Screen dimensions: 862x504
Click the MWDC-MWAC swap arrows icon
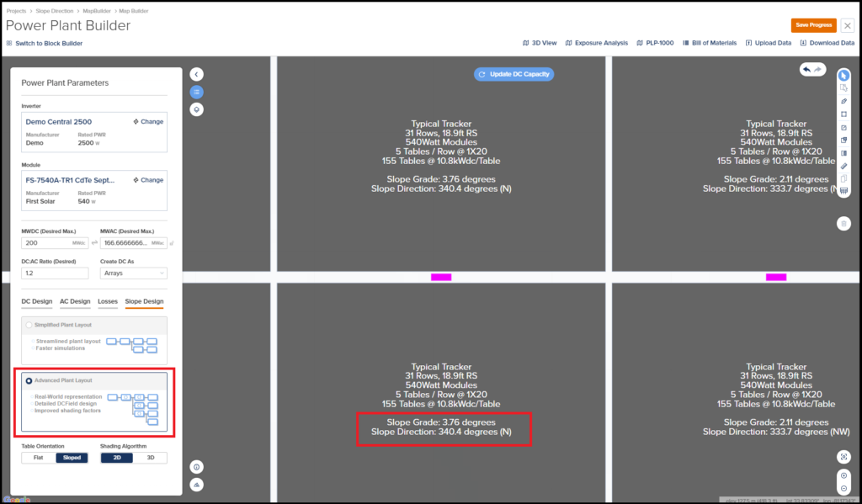tap(94, 243)
